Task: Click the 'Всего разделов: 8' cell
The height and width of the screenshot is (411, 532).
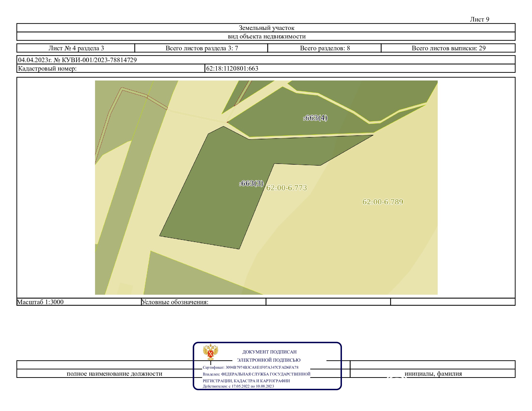Action: coord(325,48)
